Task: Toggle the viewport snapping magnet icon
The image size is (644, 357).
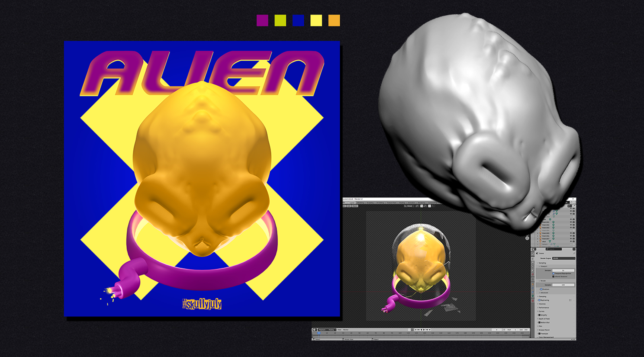Action: point(422,206)
